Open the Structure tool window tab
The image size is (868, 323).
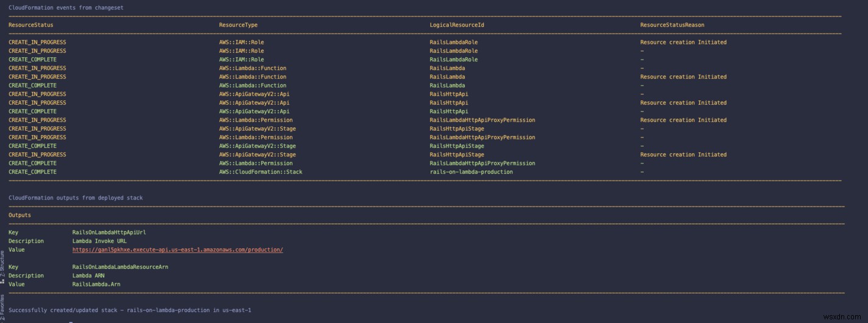pos(3,264)
